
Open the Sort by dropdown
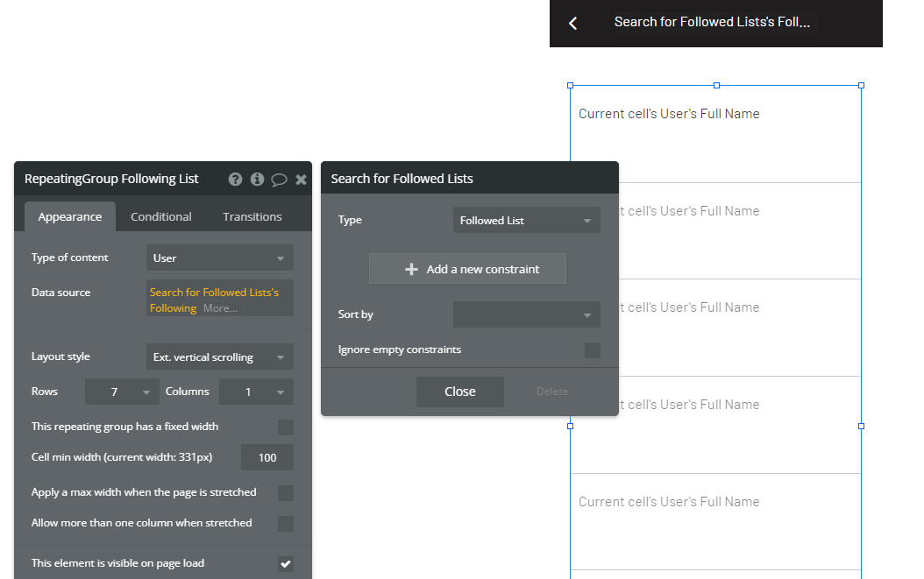click(526, 314)
